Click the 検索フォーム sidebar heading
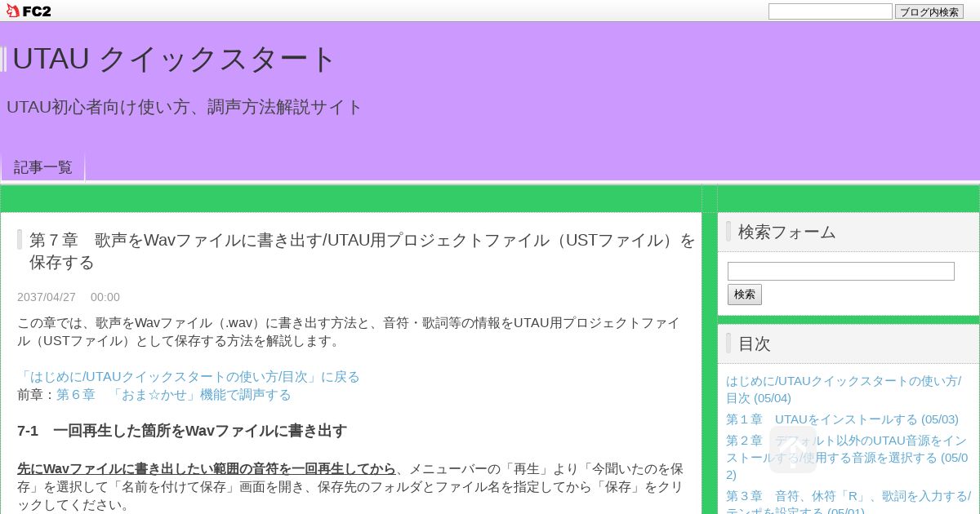 [x=787, y=232]
